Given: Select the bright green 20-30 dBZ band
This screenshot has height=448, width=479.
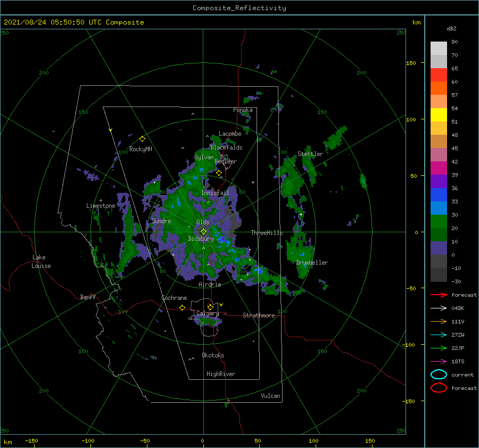Looking at the screenshot, I should 439,222.
